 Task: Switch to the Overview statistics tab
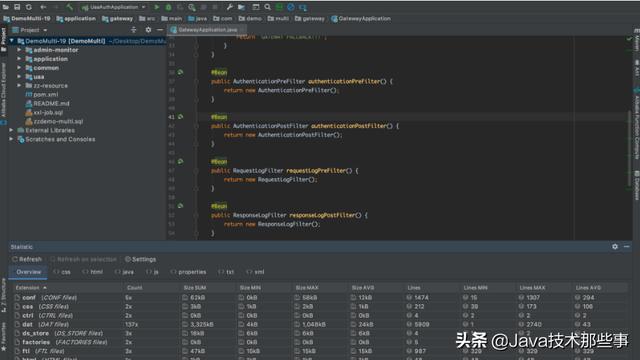pos(28,272)
